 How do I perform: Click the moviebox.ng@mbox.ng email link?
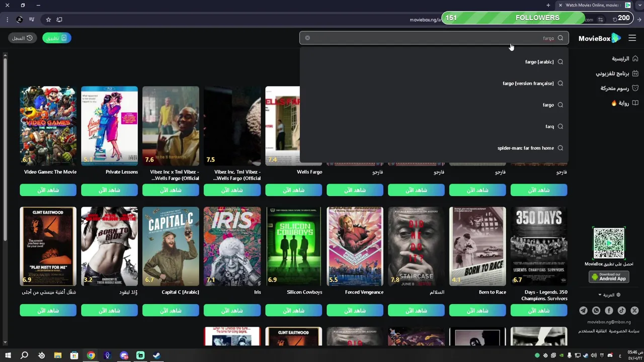click(x=609, y=322)
